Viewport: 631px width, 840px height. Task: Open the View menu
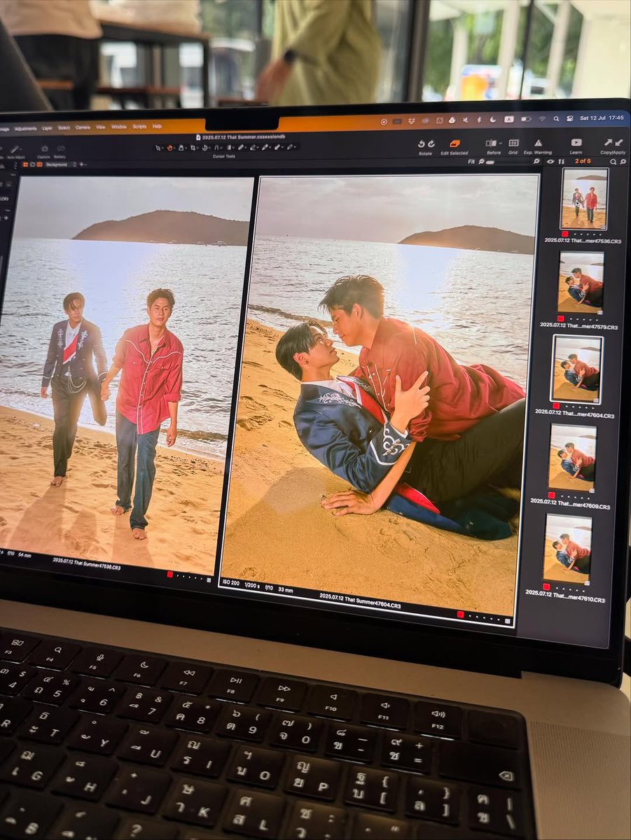[x=101, y=127]
